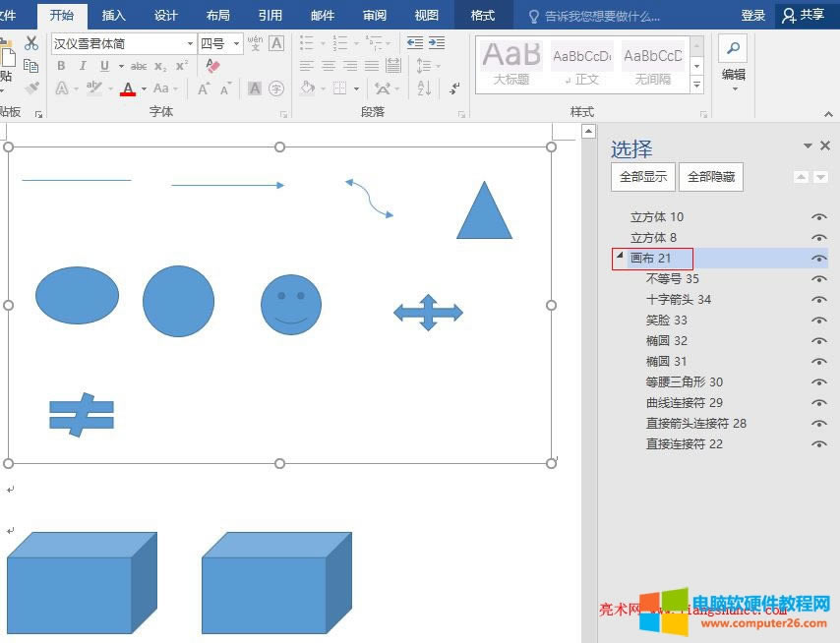Hide the 椭圆 32 shape

[x=819, y=340]
